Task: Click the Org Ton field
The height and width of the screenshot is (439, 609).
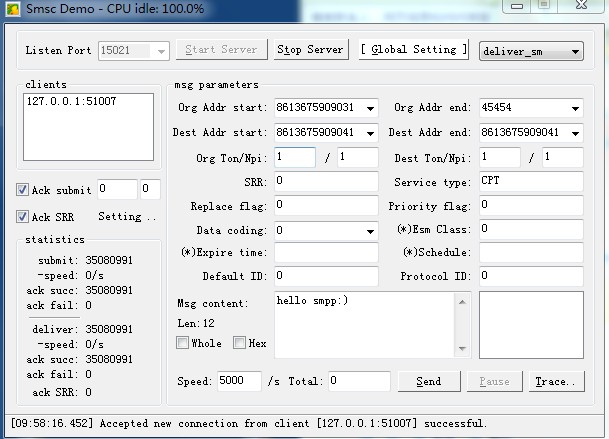Action: pos(295,157)
